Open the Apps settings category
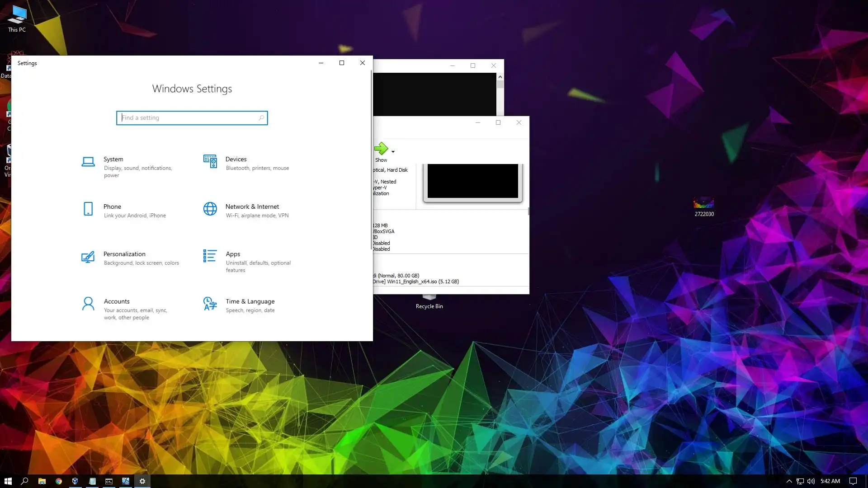This screenshot has width=868, height=488. point(233,254)
